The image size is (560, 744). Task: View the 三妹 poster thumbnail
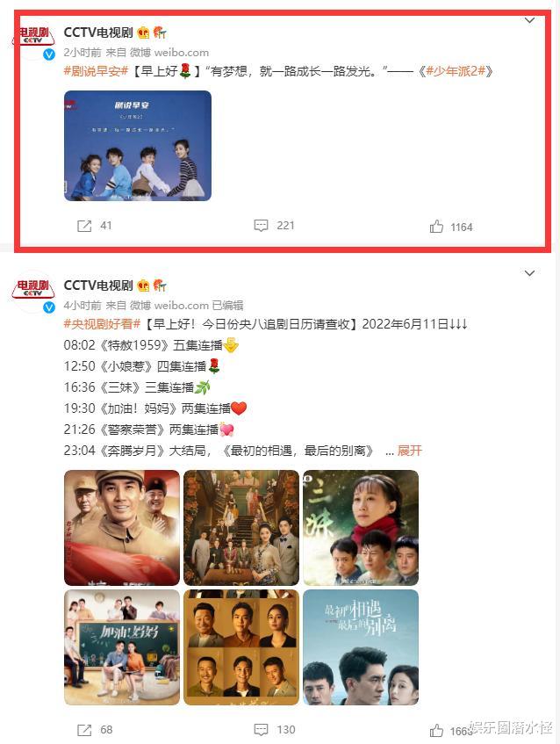click(x=361, y=528)
